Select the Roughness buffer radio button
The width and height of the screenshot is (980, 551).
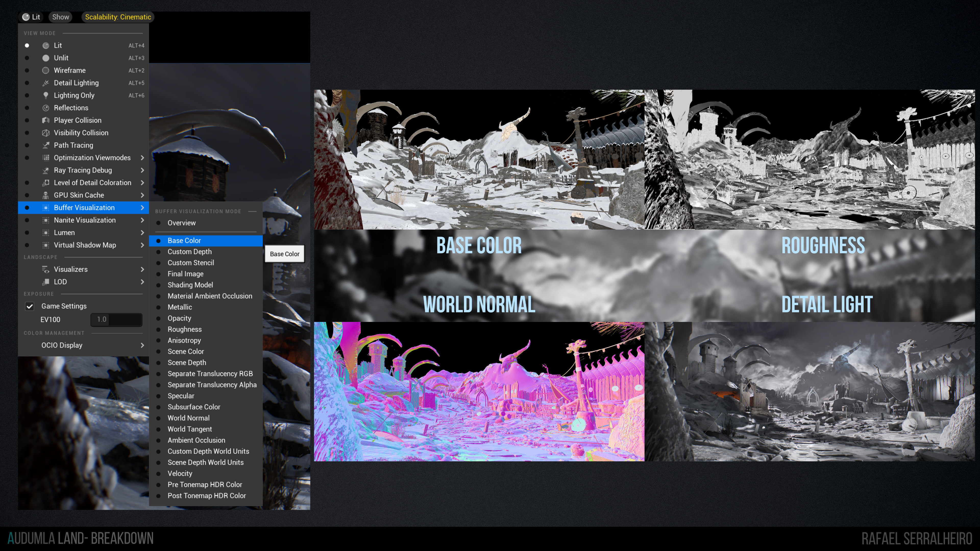click(x=159, y=329)
